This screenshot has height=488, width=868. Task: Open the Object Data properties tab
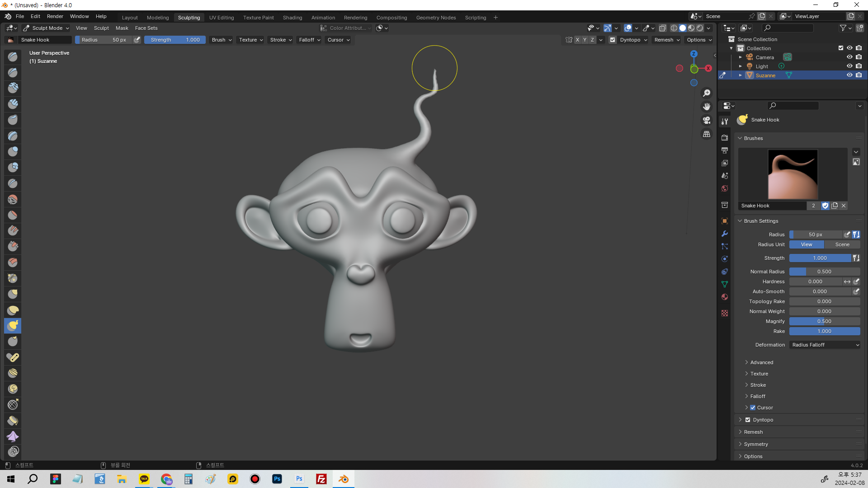(725, 284)
